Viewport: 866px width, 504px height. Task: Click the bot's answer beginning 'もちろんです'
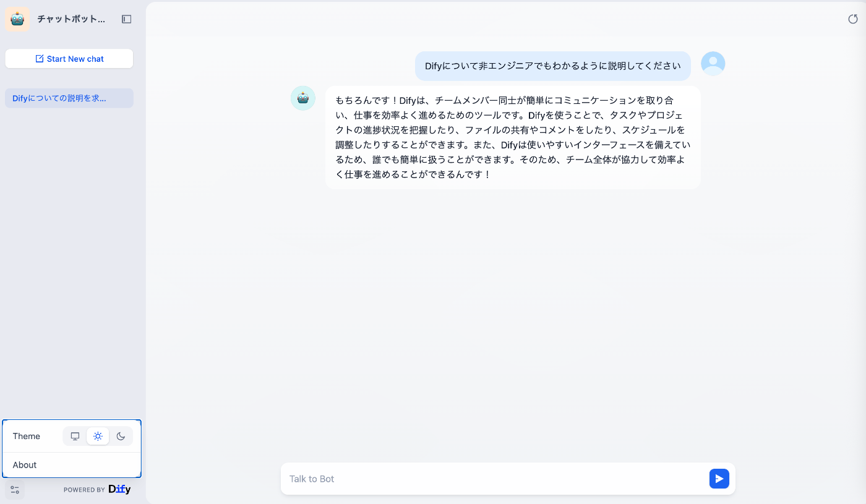click(x=513, y=137)
